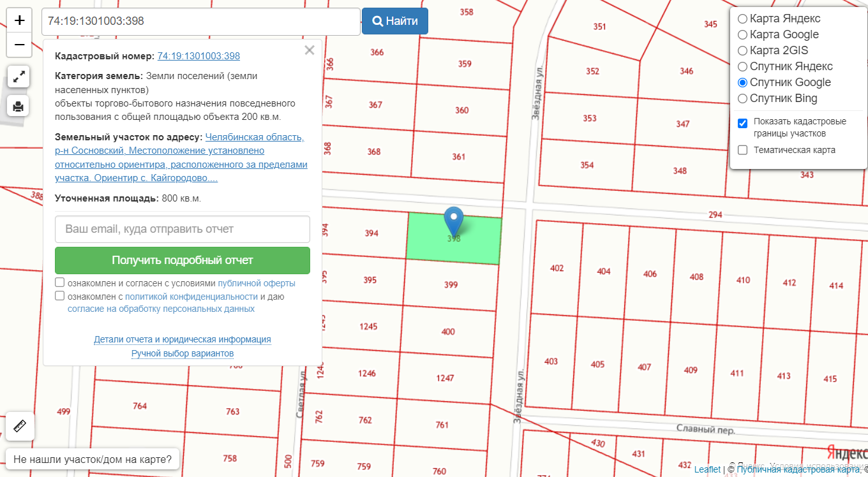
Task: Enable Тематическая карта overlay
Action: 743,150
